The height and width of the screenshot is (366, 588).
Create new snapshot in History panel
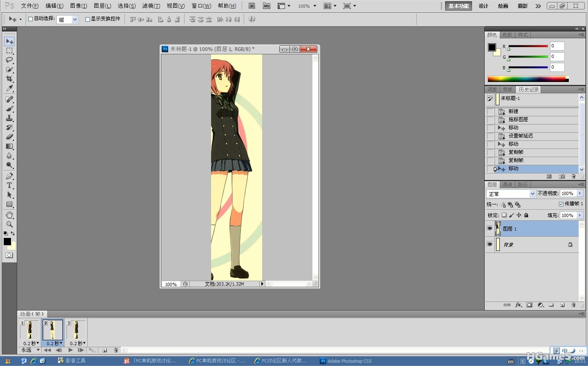point(562,176)
